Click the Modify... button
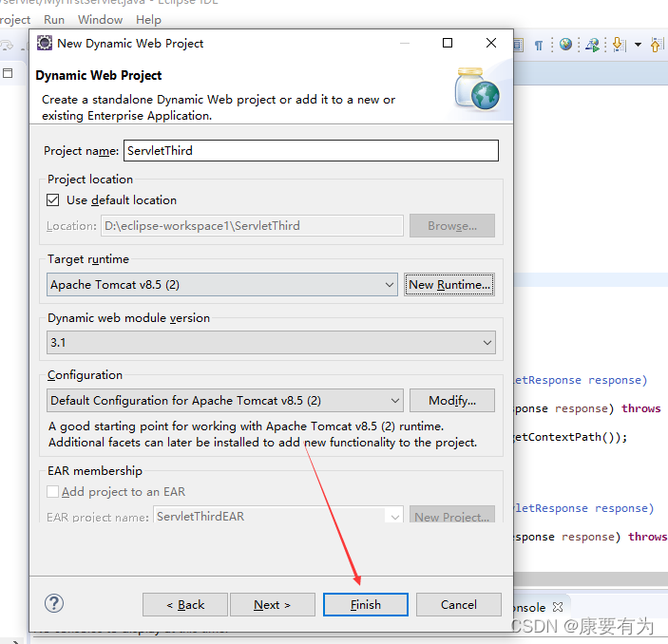 pyautogui.click(x=452, y=401)
